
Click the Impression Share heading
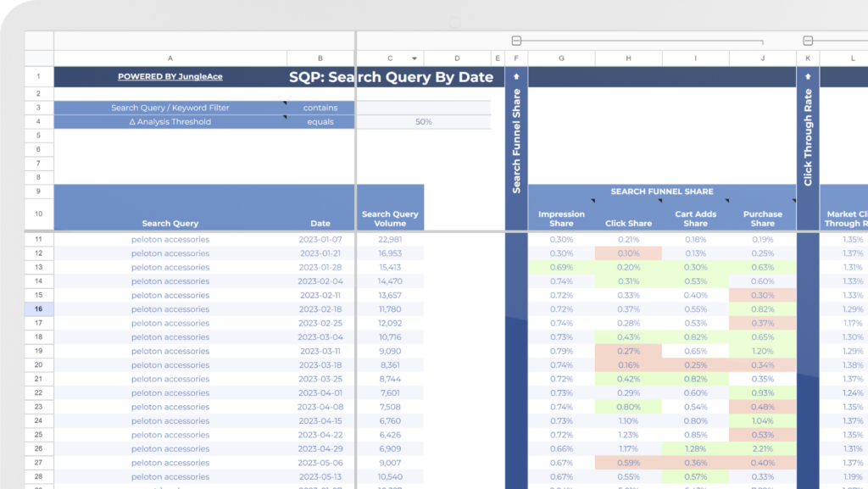(561, 219)
